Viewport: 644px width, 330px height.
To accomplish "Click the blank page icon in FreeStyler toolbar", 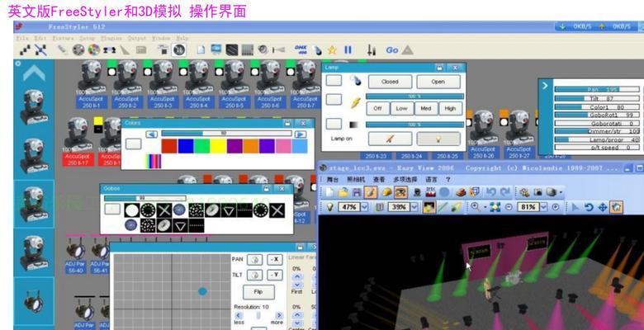I will click(x=201, y=50).
